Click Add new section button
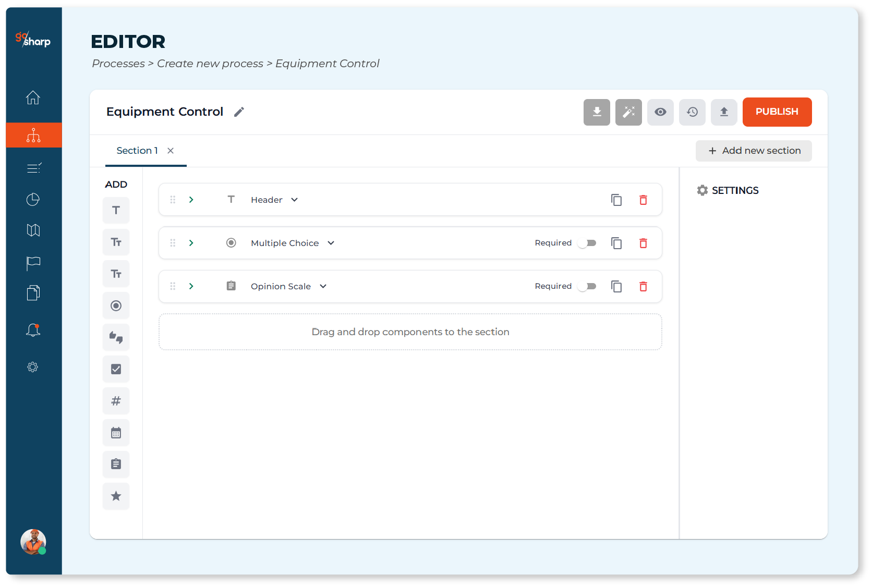This screenshot has width=872, height=588. (x=754, y=151)
